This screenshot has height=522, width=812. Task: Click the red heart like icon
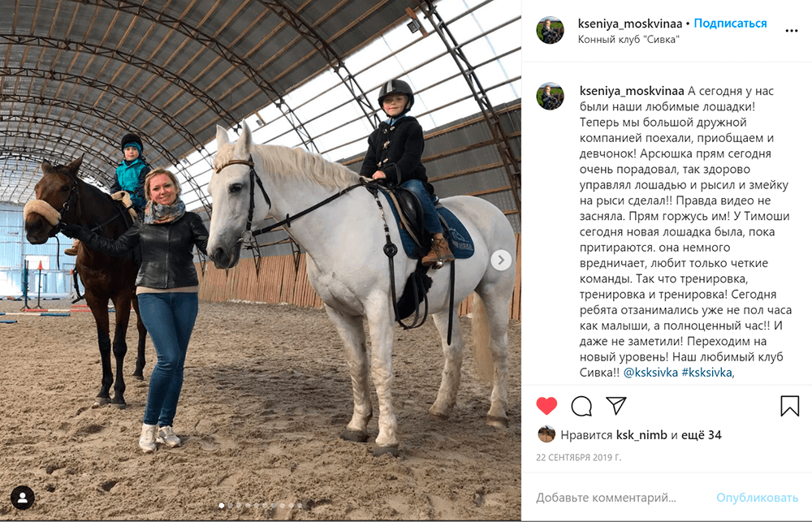pyautogui.click(x=546, y=406)
